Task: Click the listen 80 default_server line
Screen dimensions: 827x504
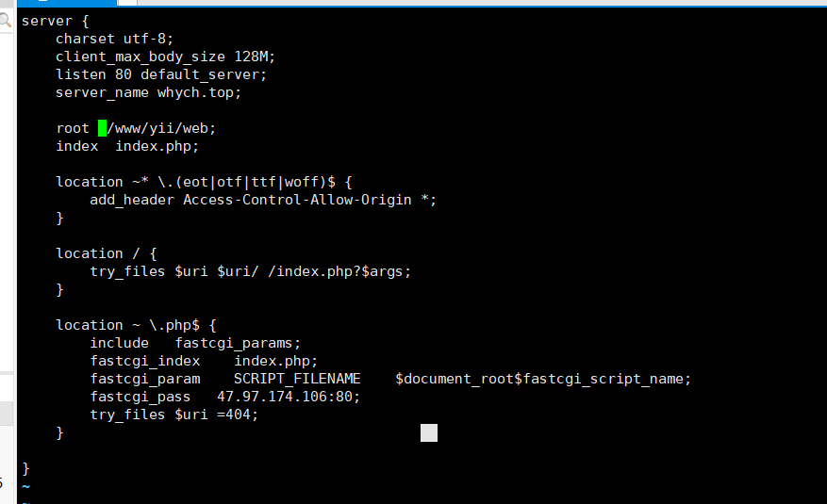Action: click(x=161, y=74)
